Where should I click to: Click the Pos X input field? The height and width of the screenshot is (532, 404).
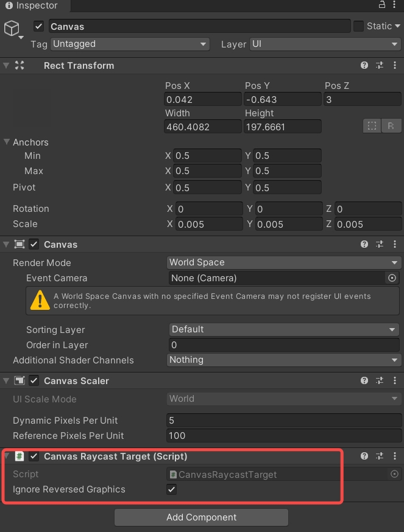pos(203,99)
